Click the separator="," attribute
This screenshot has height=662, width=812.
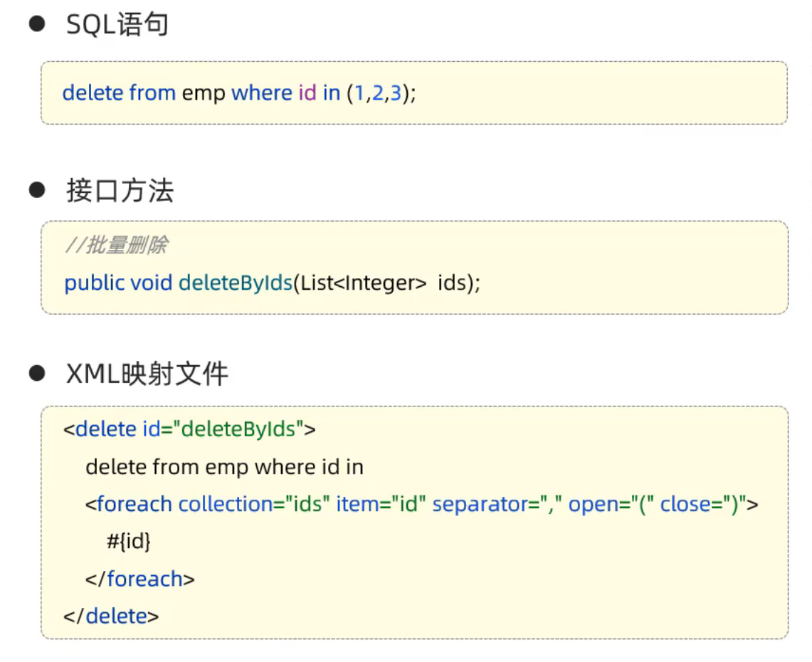point(497,505)
